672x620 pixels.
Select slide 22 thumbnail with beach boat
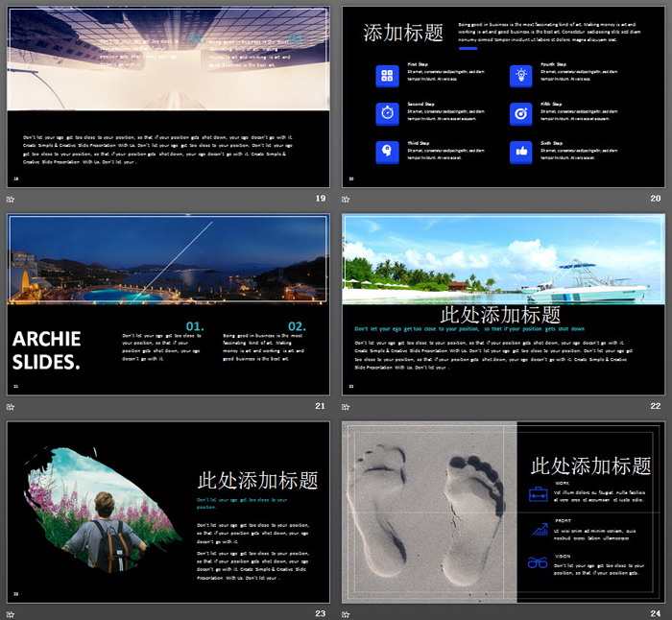(503, 304)
